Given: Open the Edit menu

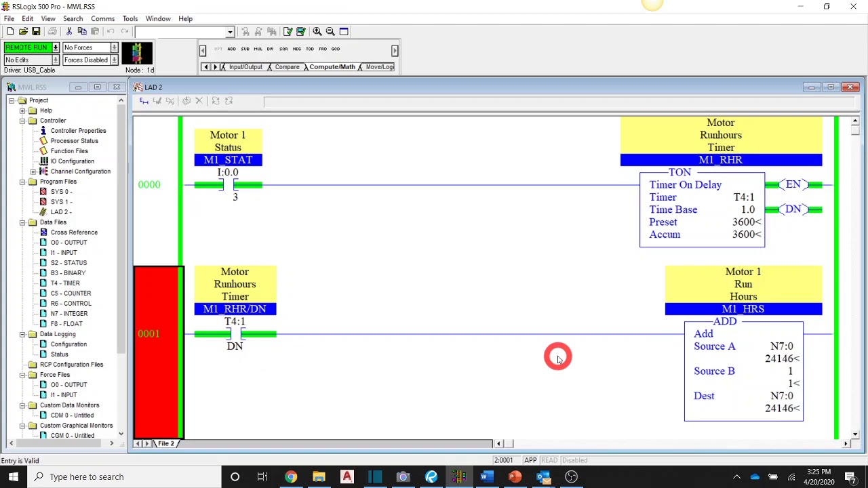Looking at the screenshot, I should pos(28,18).
